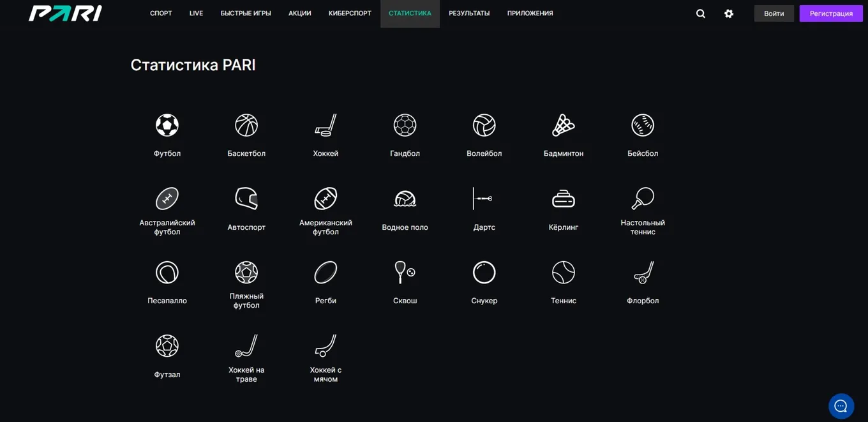Open the Автоспорт helmet icon

coord(246,199)
